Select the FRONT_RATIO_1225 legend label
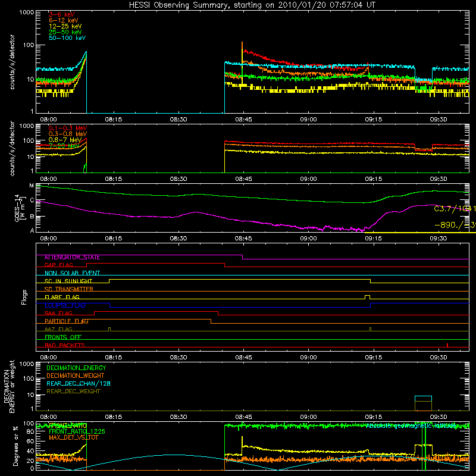 pyautogui.click(x=77, y=431)
